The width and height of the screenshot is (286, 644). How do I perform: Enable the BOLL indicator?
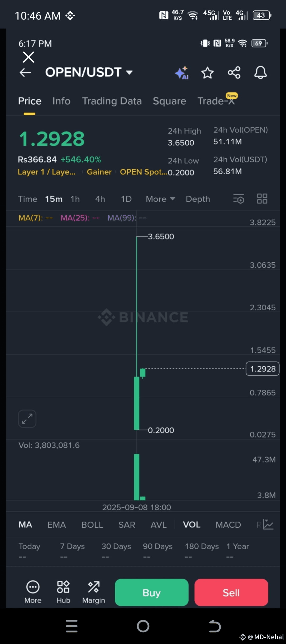(x=92, y=525)
